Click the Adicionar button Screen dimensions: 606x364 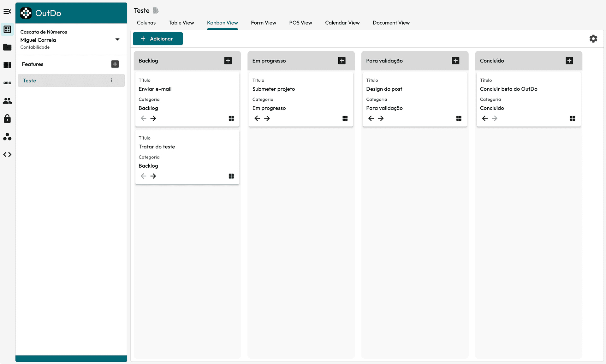(158, 39)
